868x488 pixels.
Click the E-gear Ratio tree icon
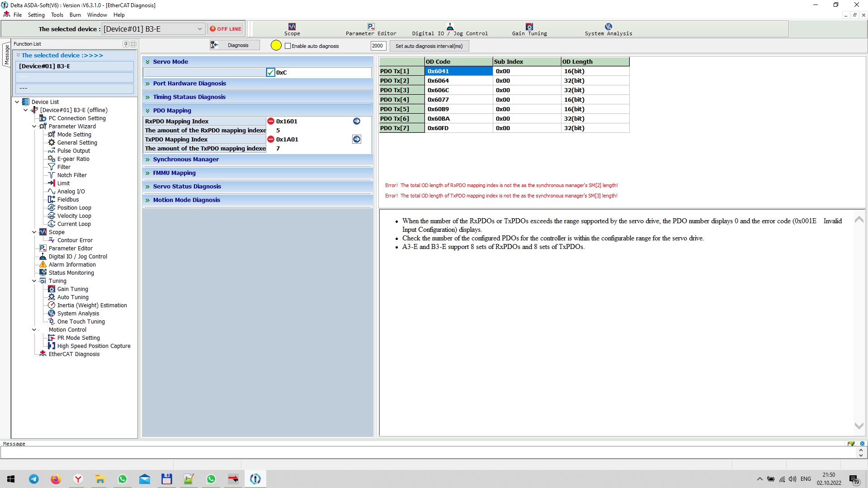pos(52,159)
